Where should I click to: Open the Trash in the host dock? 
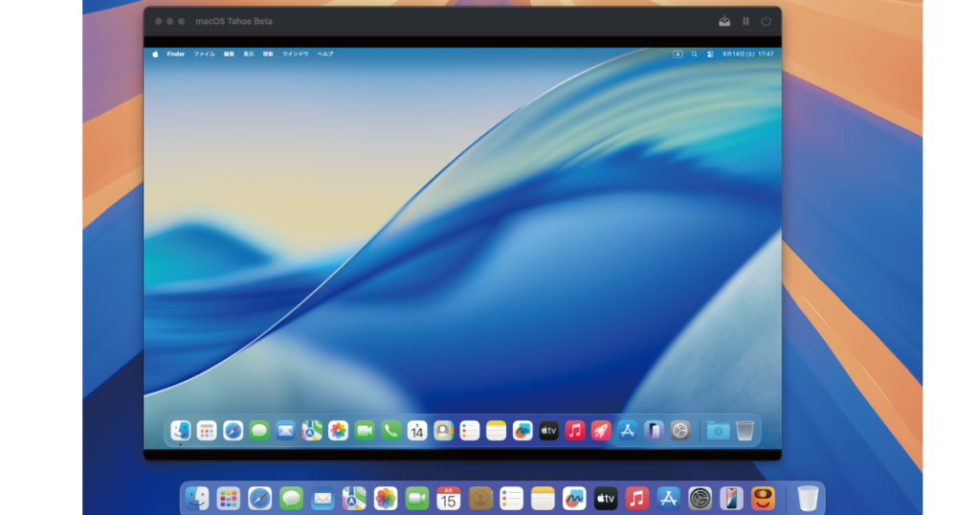pyautogui.click(x=808, y=498)
